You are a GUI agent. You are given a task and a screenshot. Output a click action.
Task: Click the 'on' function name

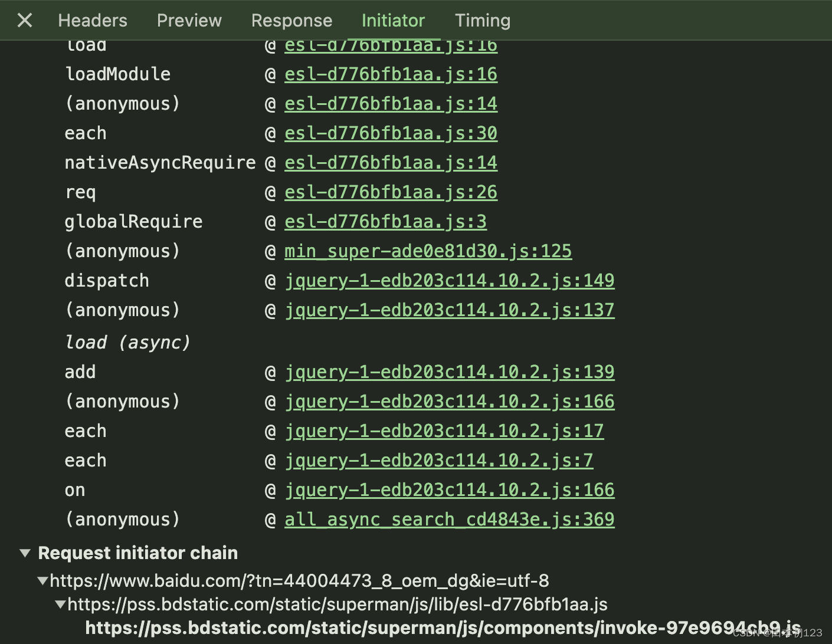click(75, 490)
